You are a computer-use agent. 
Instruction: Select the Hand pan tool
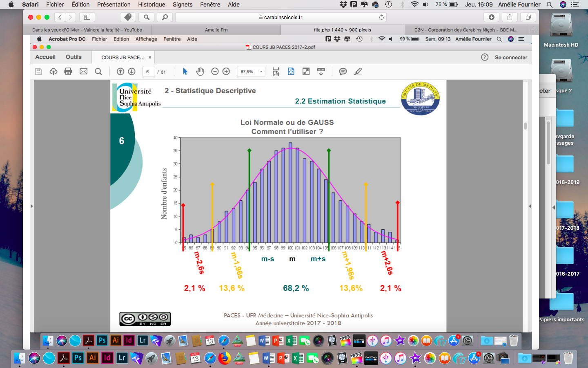tap(200, 72)
